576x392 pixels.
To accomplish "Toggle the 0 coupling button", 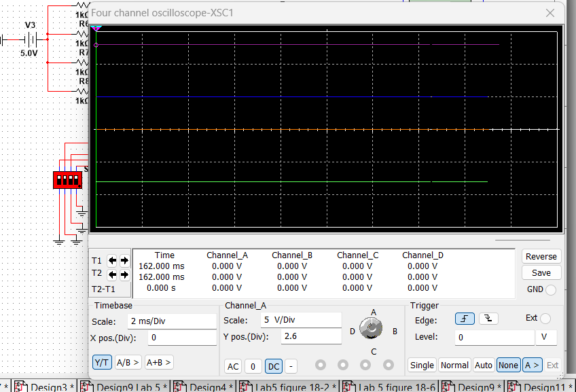I will coord(251,366).
